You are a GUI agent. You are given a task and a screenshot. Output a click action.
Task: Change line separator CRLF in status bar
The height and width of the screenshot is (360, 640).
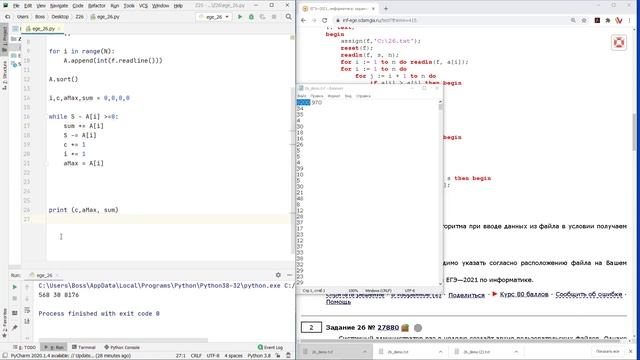[196, 356]
